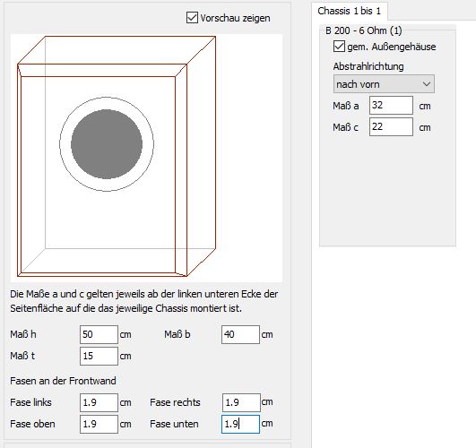The height and width of the screenshot is (448, 476).
Task: Switch to Chassis 1 bis 1 tab
Action: [x=349, y=12]
